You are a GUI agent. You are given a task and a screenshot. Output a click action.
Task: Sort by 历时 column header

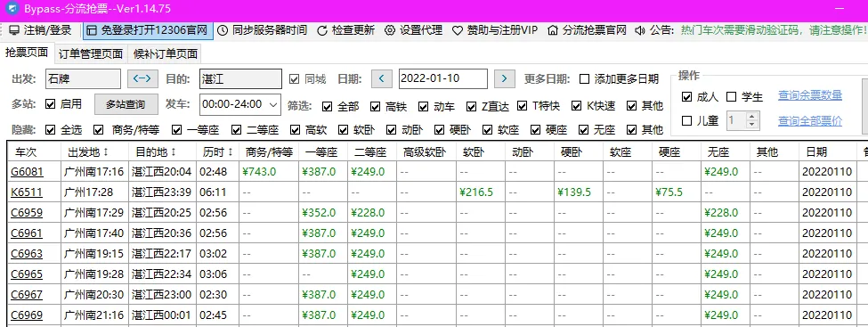point(218,151)
